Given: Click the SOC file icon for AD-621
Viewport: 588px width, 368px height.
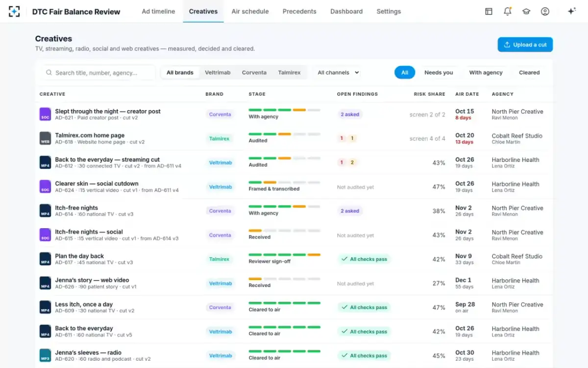Looking at the screenshot, I should (45, 114).
